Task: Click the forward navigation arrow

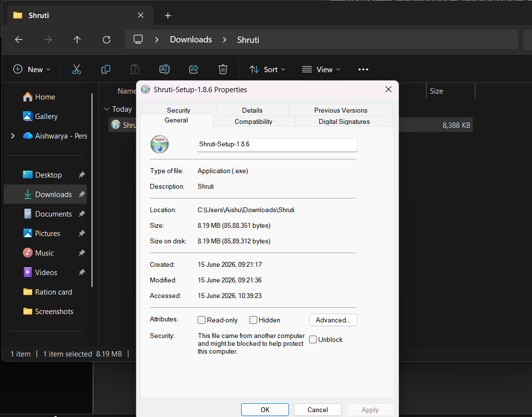Action: (48, 40)
